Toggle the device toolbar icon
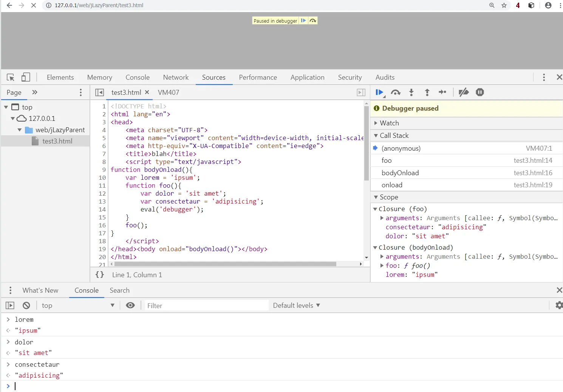 (x=26, y=77)
